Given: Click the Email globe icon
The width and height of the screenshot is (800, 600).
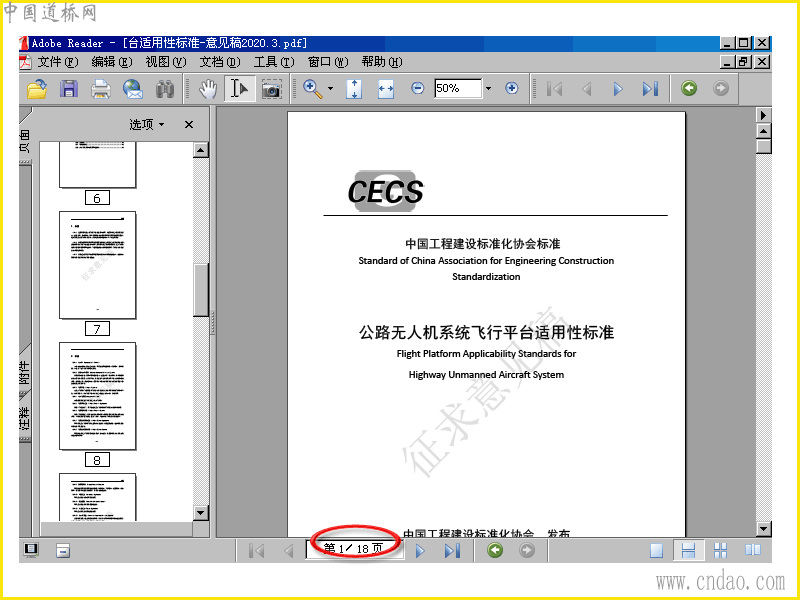Looking at the screenshot, I should coord(133,89).
